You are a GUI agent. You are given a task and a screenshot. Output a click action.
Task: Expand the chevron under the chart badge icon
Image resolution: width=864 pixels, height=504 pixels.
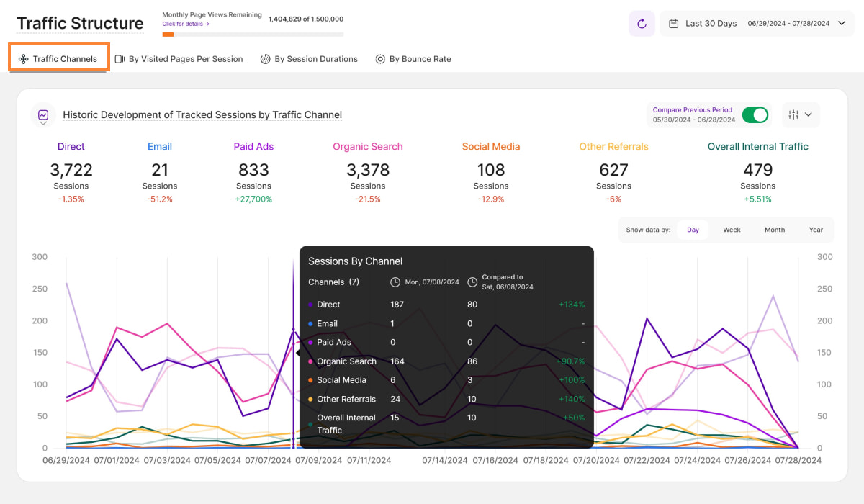click(43, 124)
